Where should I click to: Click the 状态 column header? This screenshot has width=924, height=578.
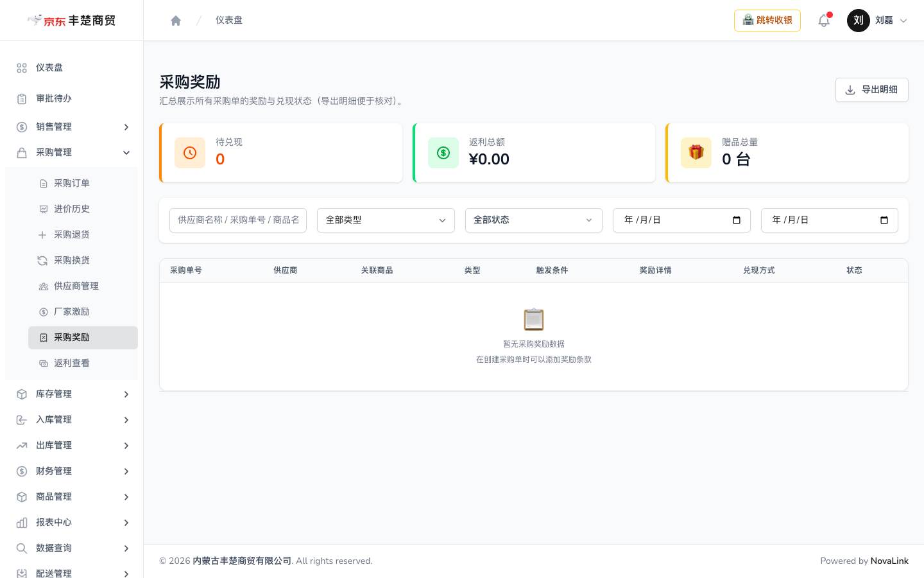[855, 270]
